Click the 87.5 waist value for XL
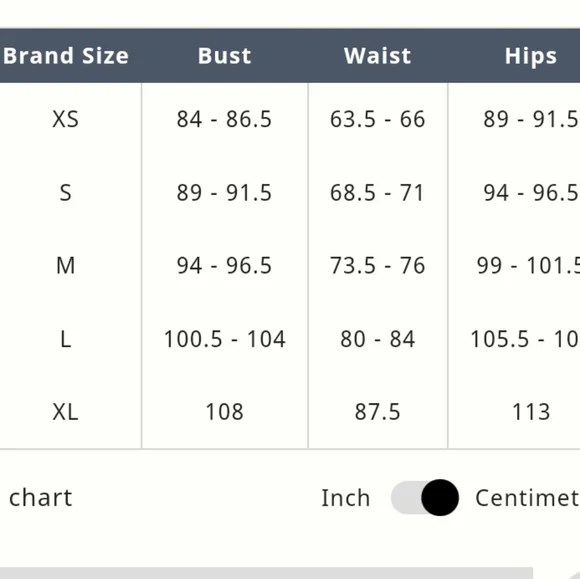 click(377, 412)
